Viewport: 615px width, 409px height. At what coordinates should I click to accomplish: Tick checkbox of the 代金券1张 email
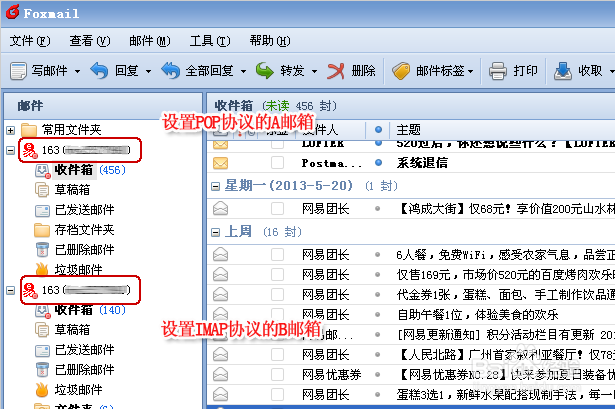pos(277,294)
